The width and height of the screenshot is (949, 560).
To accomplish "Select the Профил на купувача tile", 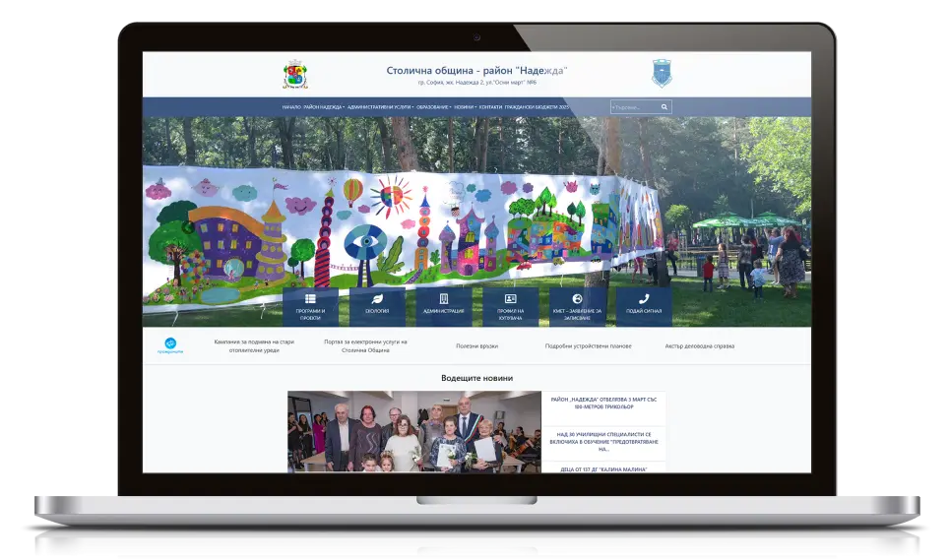I will tap(510, 306).
